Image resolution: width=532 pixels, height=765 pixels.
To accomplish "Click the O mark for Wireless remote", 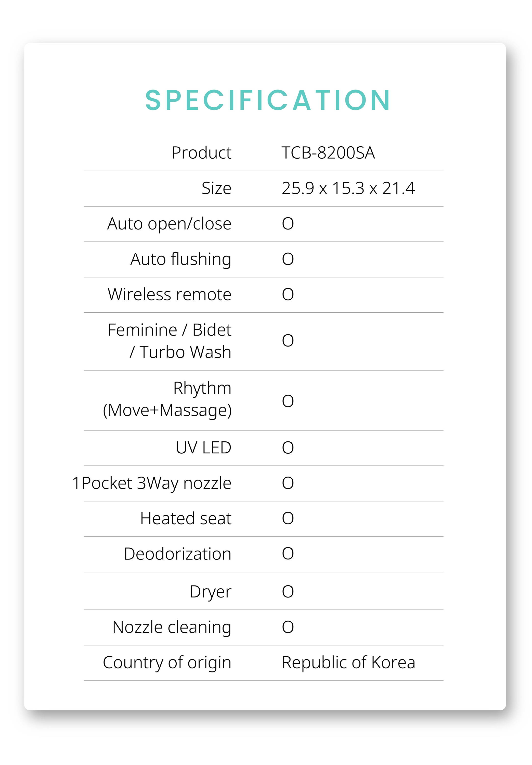I will [288, 294].
